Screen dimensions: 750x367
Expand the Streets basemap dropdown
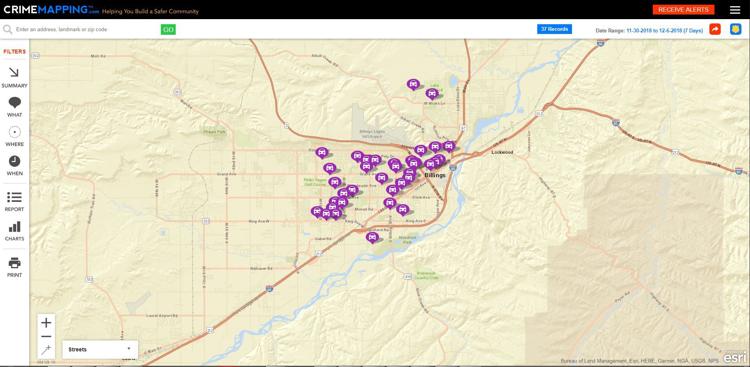(100, 349)
